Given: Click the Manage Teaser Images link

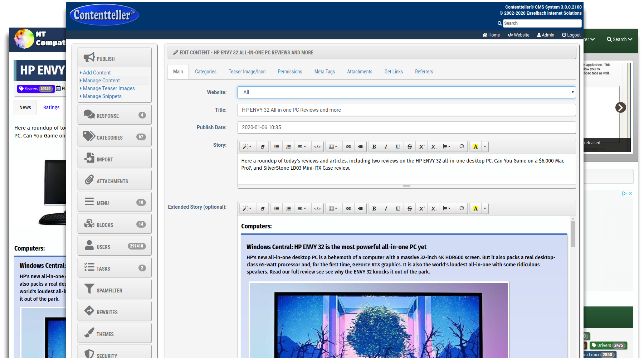Looking at the screenshot, I should pyautogui.click(x=109, y=88).
